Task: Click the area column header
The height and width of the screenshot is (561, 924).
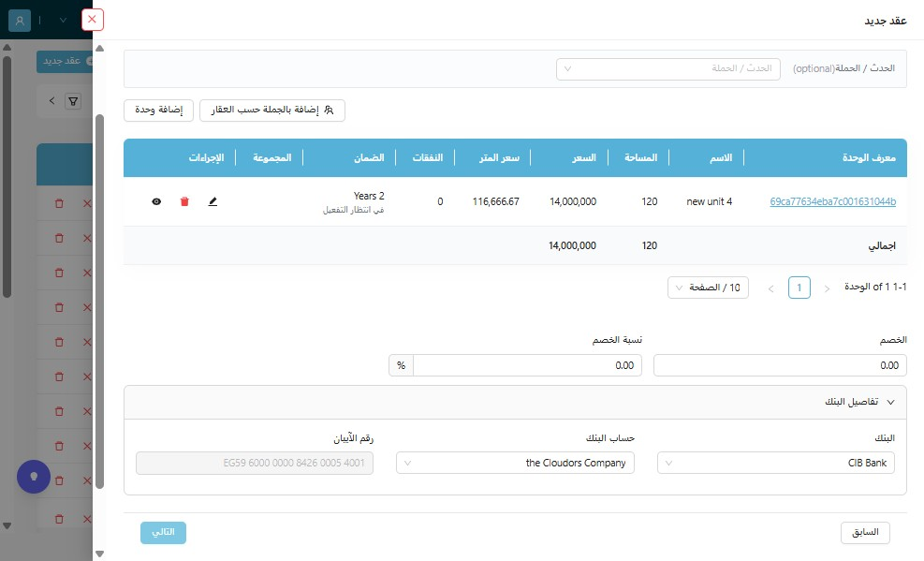Action: [640, 158]
